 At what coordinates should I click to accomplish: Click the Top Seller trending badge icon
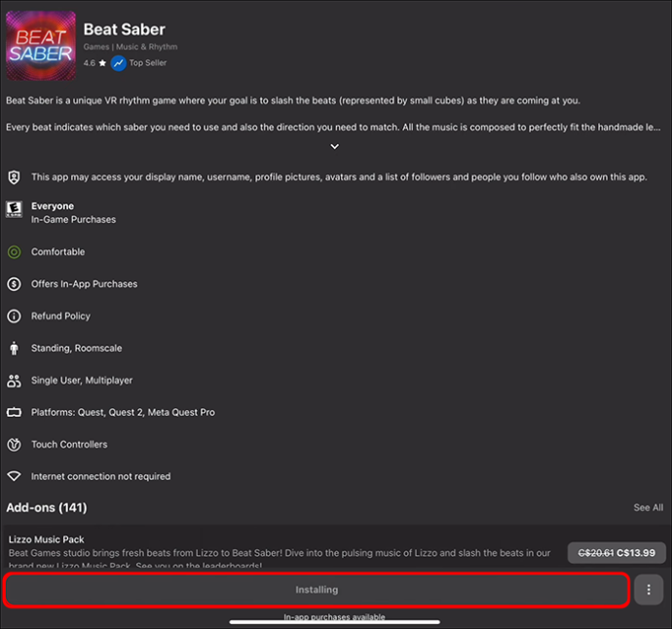tap(118, 63)
